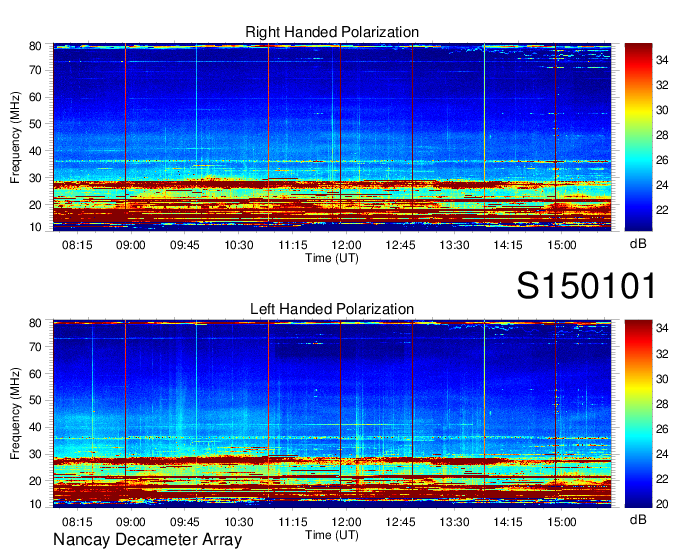
Task: Click the 10:30 tick under Right Handed plot
Action: [239, 245]
